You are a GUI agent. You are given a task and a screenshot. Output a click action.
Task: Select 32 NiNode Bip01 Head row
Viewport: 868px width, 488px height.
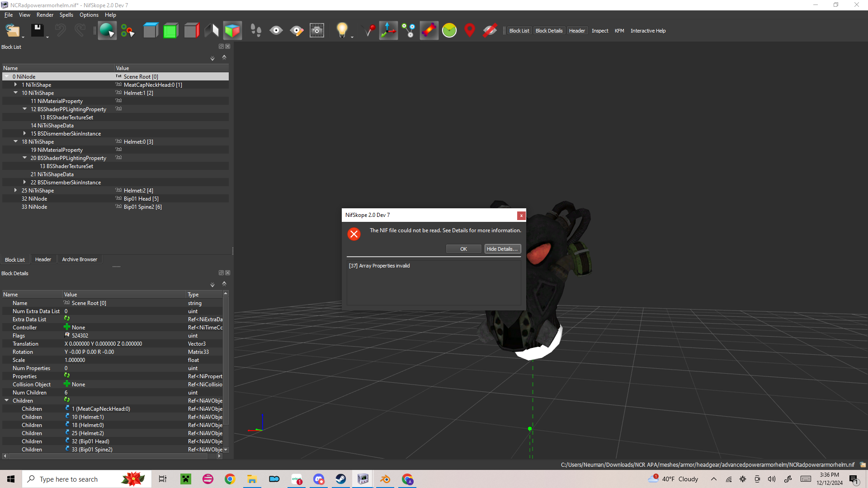pos(115,198)
